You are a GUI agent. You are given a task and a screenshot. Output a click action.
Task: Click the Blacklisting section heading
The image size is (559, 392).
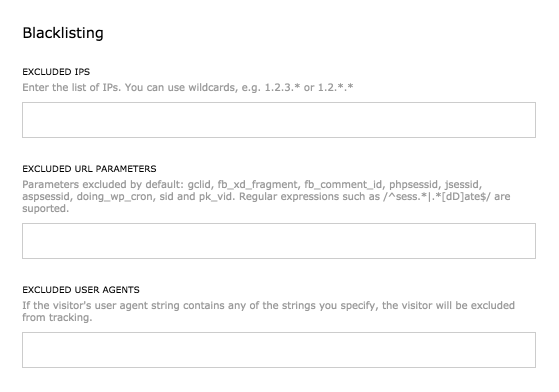click(63, 33)
